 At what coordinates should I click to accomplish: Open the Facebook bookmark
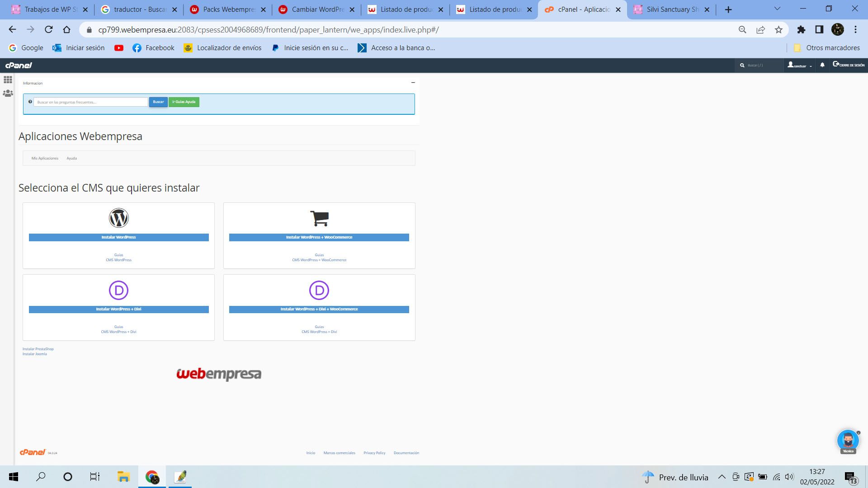(153, 48)
